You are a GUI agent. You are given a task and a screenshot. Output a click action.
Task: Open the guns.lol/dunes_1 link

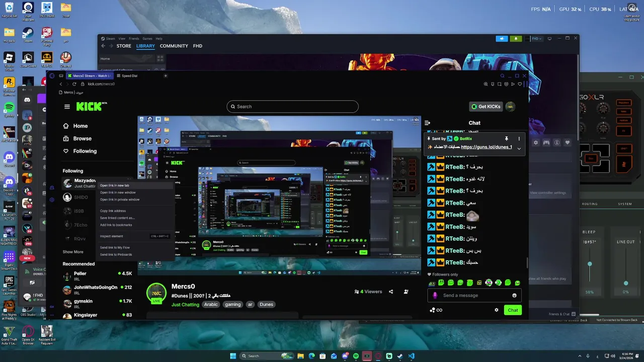coord(487,147)
